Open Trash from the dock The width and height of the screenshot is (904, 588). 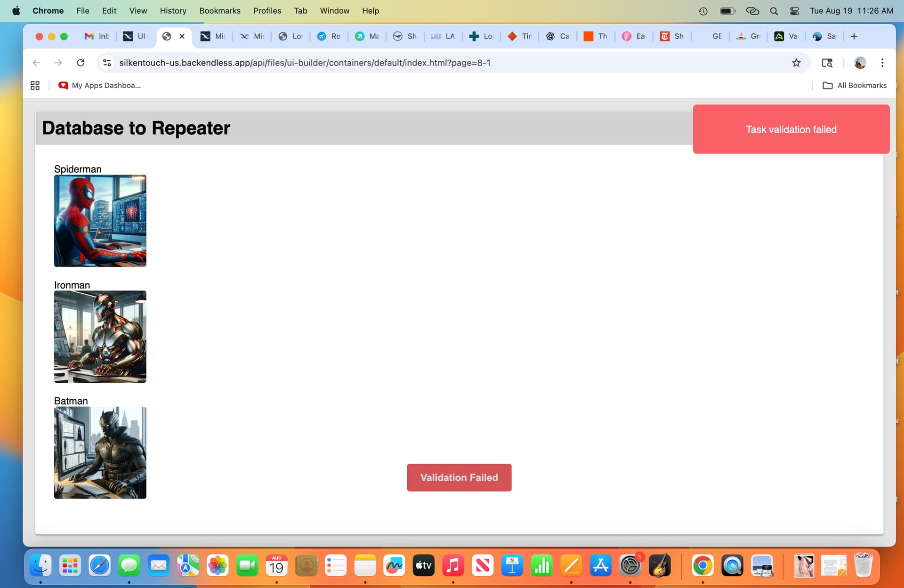(x=863, y=565)
